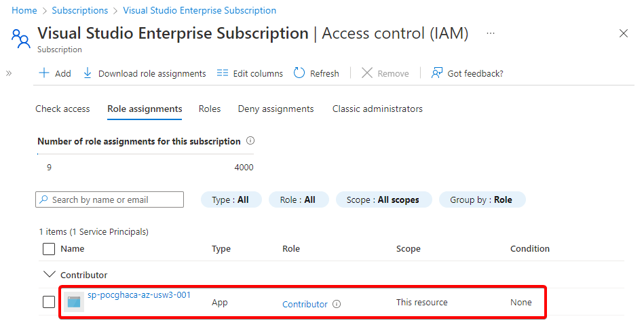
Task: Focus the Search by name or email field
Action: click(110, 199)
